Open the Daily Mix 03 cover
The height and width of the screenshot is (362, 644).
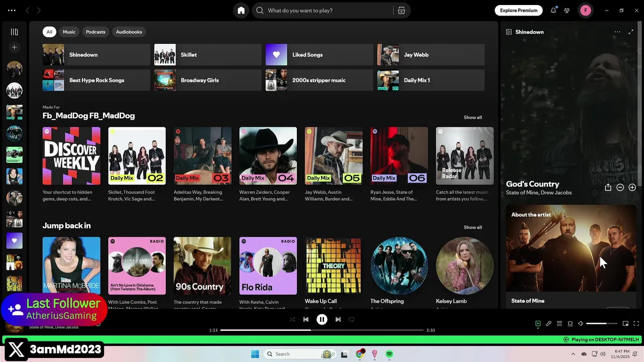click(x=202, y=156)
